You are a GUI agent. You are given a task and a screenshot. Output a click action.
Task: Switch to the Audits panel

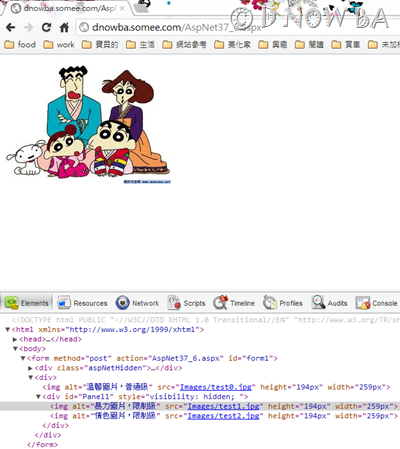coord(330,303)
